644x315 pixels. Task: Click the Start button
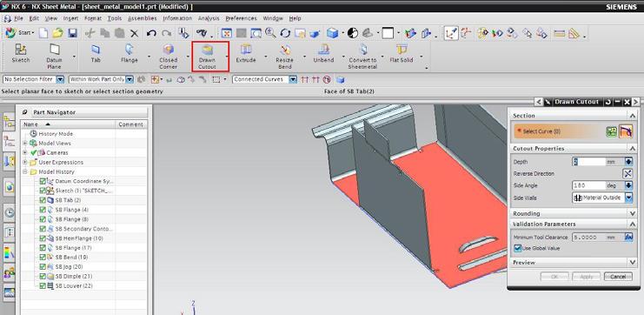20,33
